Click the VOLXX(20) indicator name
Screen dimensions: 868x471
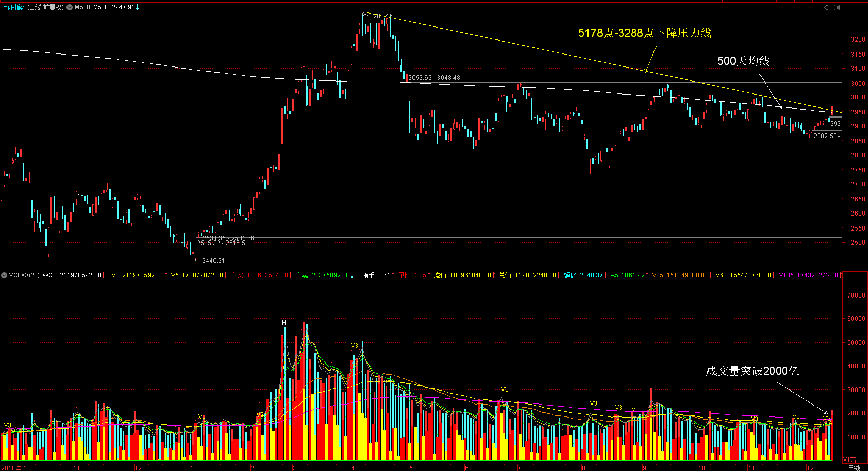tap(24, 275)
